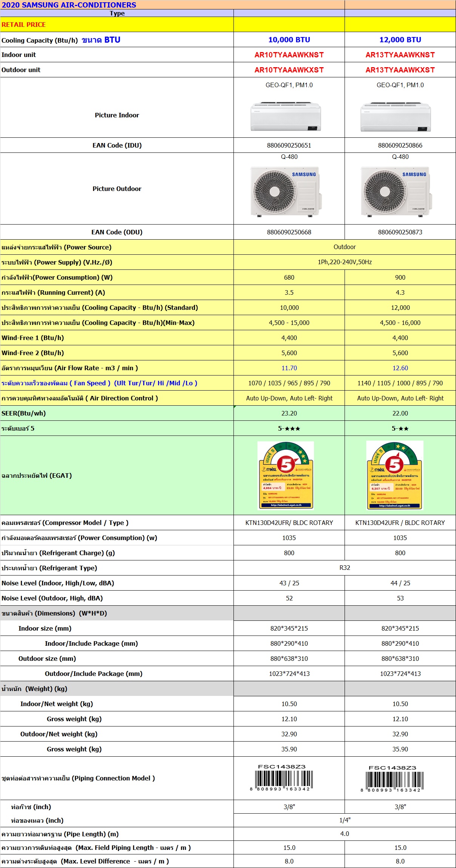This screenshot has height=868, width=456.
Task: Click IDU EAN code '8806090250651'
Action: coord(289,145)
